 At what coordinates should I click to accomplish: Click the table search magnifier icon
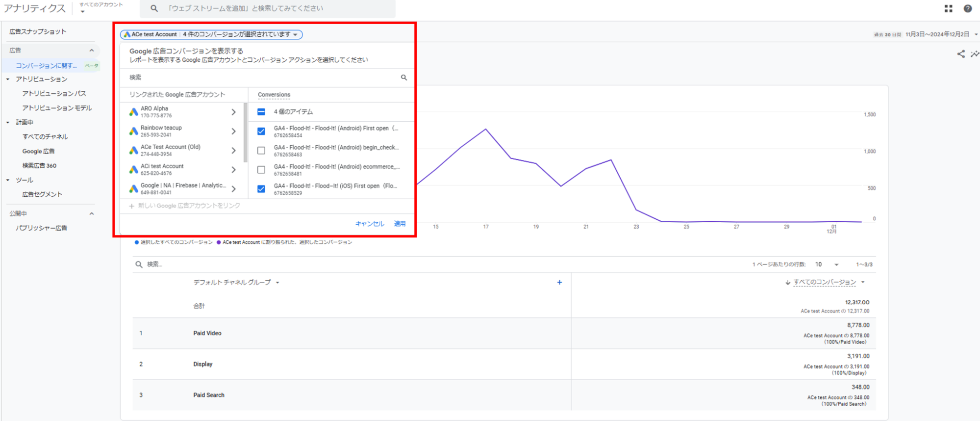[x=139, y=264]
